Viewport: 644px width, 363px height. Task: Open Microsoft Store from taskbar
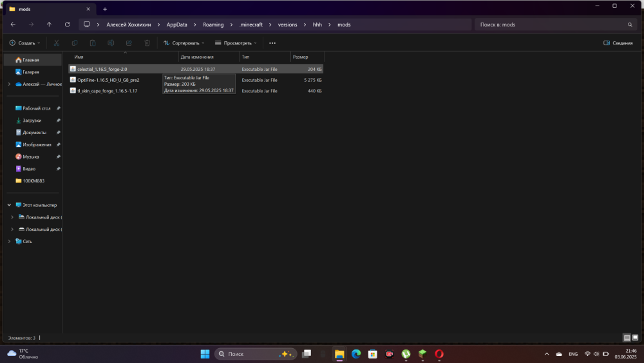(x=372, y=354)
